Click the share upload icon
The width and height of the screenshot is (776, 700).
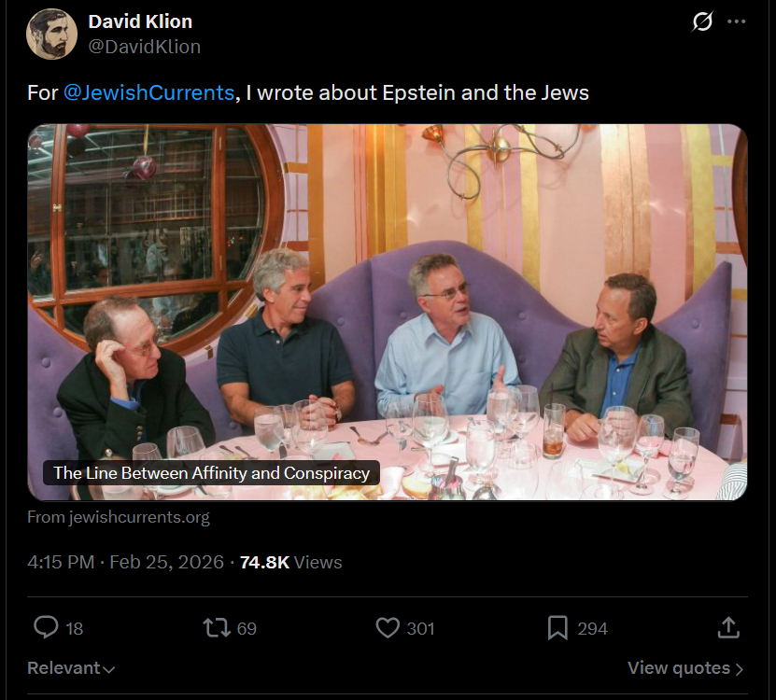click(x=729, y=627)
